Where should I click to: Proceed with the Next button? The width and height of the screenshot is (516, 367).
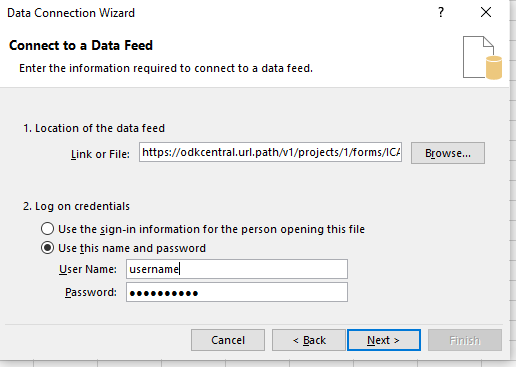click(384, 340)
